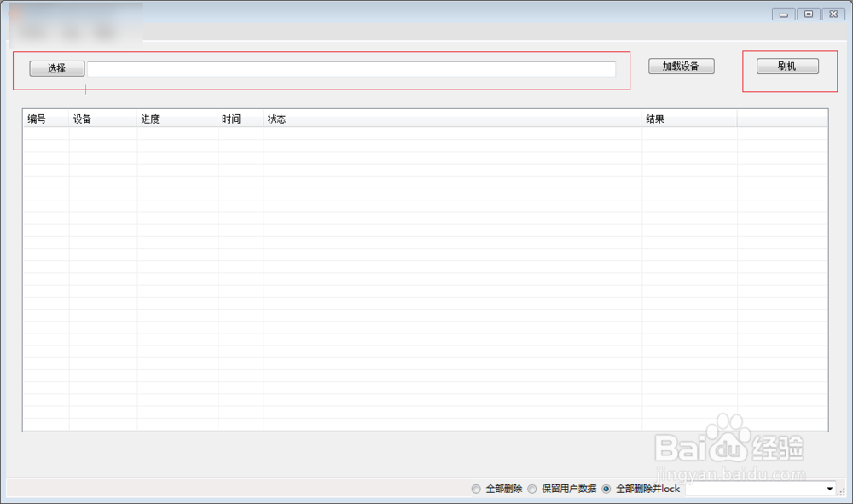853x504 pixels.
Task: Click the 时间 column header
Action: (x=229, y=119)
